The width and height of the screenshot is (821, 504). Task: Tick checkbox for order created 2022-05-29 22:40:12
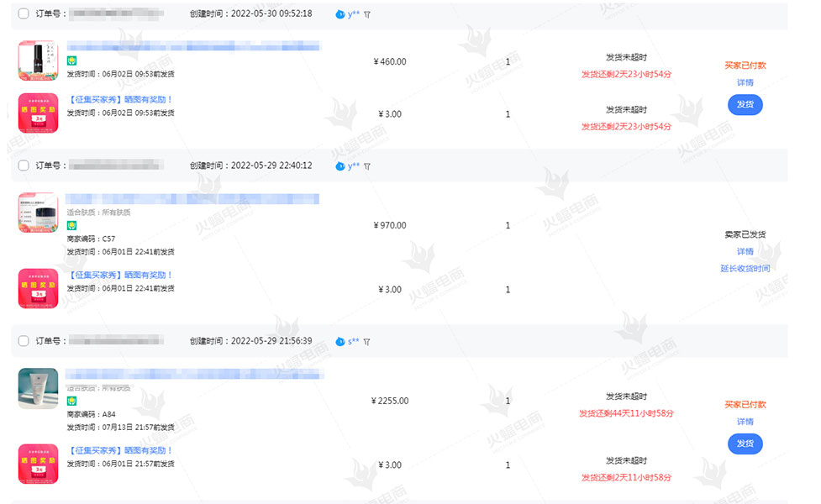point(24,166)
